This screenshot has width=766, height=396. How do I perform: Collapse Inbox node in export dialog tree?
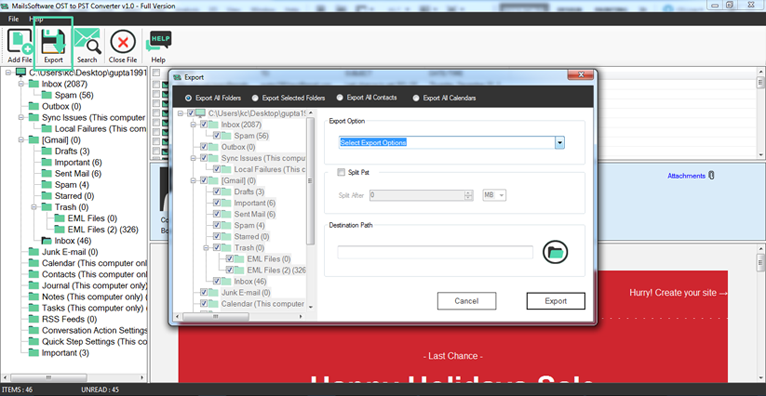pos(193,125)
